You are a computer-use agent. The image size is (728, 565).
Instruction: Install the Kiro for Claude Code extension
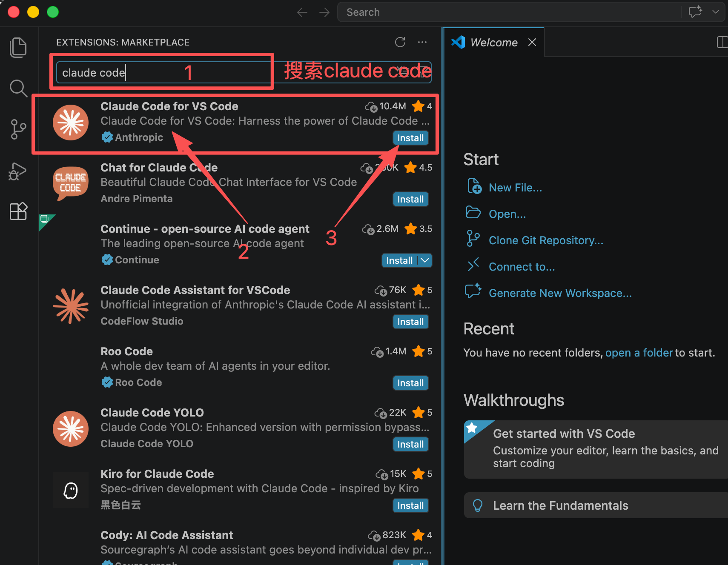click(410, 505)
